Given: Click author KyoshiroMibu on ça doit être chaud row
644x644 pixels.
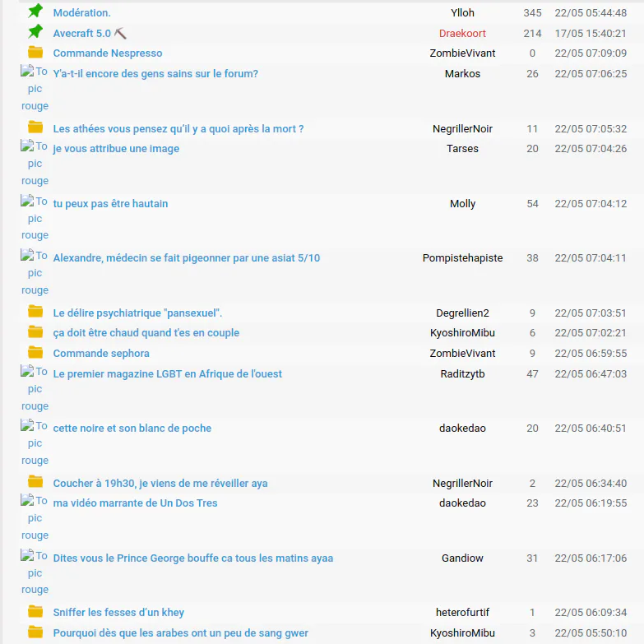Looking at the screenshot, I should click(x=462, y=332).
